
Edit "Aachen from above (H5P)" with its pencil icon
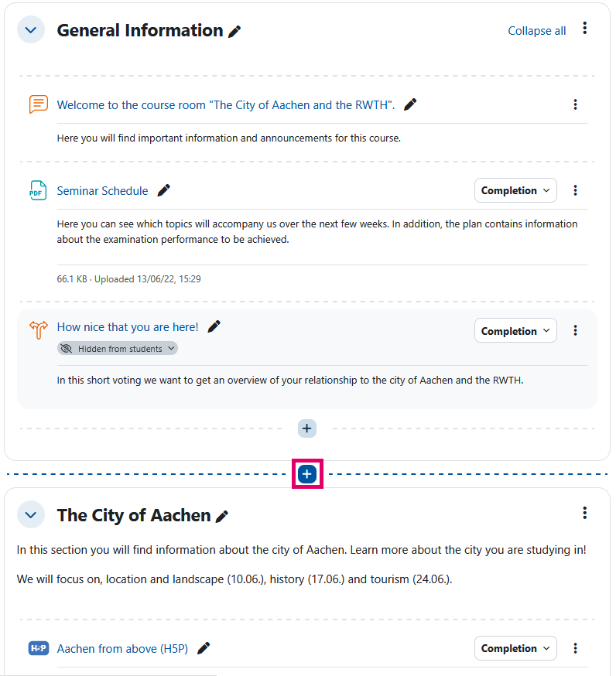point(203,648)
